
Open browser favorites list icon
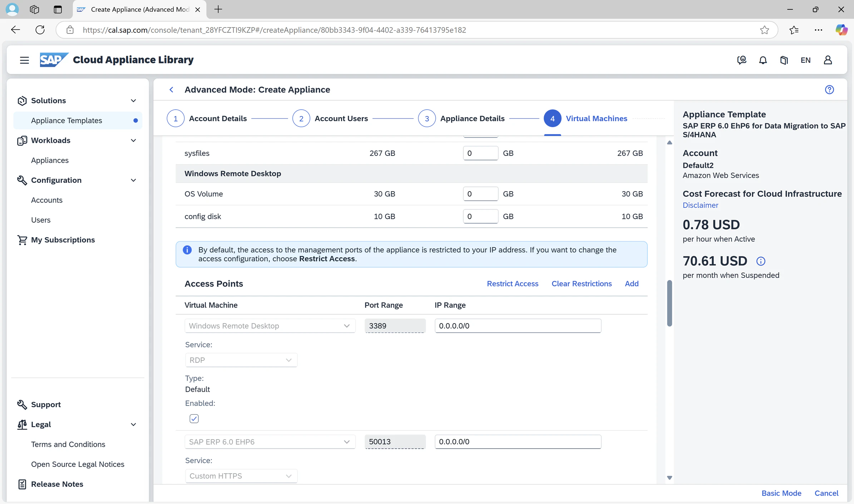click(794, 30)
